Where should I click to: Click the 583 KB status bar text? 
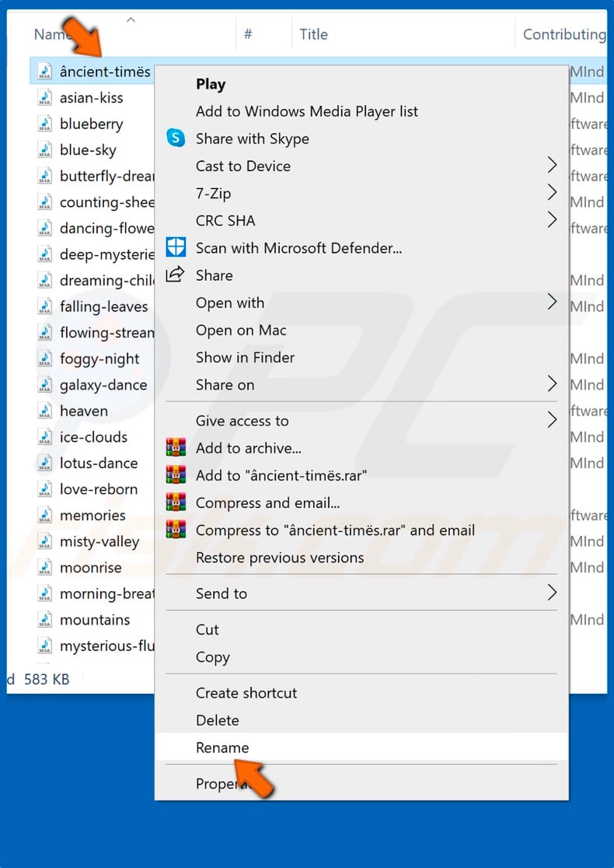coord(47,679)
